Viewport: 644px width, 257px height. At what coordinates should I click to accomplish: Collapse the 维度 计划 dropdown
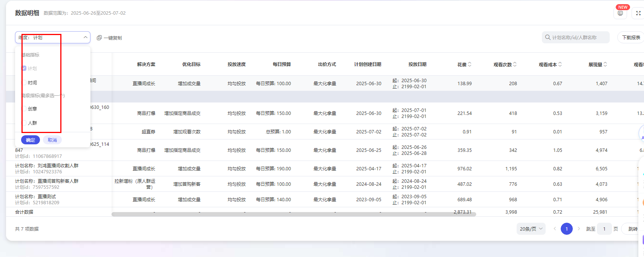tap(85, 37)
